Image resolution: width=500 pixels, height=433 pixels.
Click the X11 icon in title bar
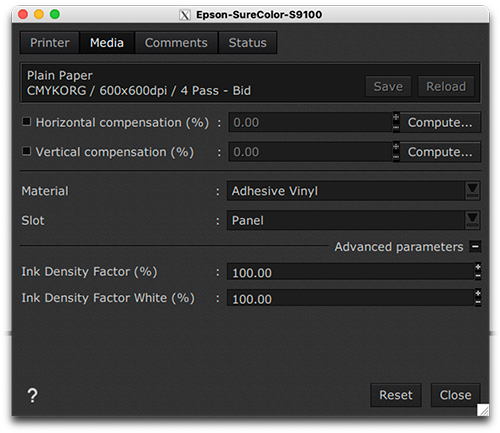tap(185, 15)
